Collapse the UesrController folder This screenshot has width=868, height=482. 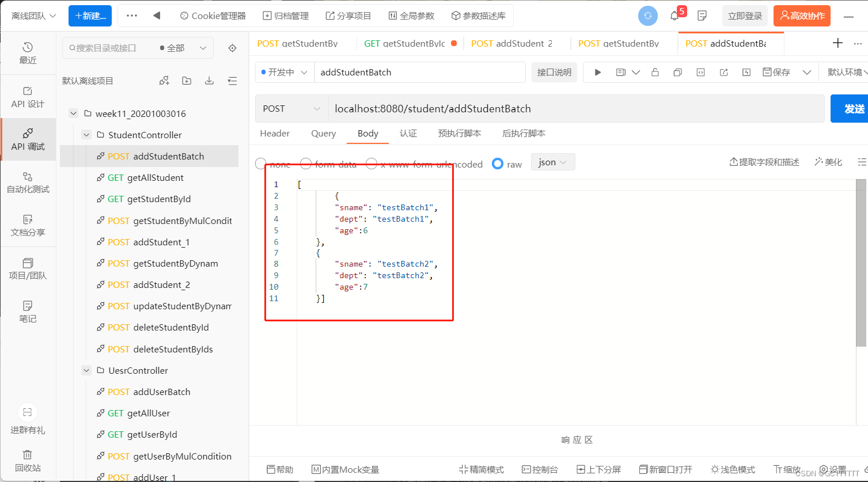click(x=86, y=370)
